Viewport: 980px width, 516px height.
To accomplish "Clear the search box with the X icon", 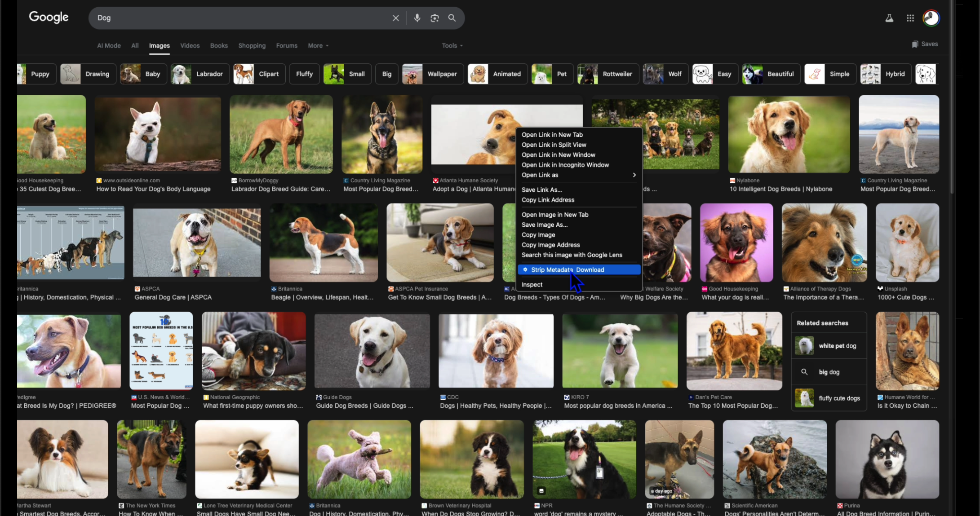I will [x=395, y=18].
